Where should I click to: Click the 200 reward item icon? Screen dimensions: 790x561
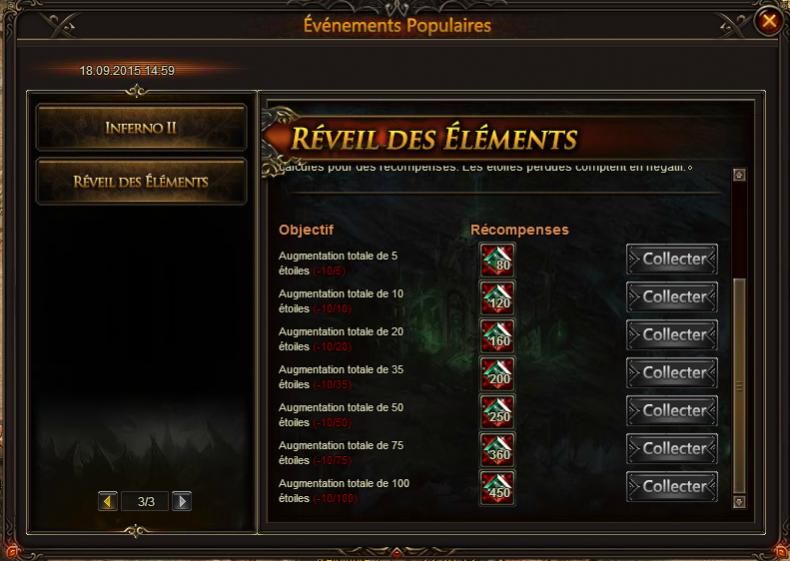(497, 373)
